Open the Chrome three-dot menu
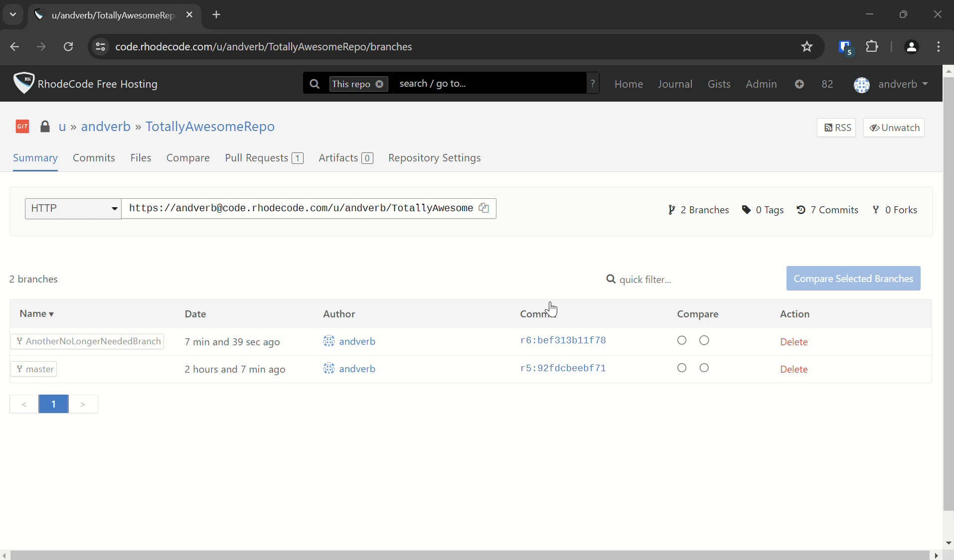 point(939,47)
